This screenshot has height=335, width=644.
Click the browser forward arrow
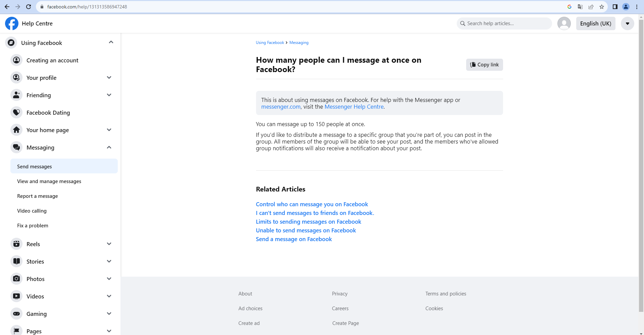18,7
